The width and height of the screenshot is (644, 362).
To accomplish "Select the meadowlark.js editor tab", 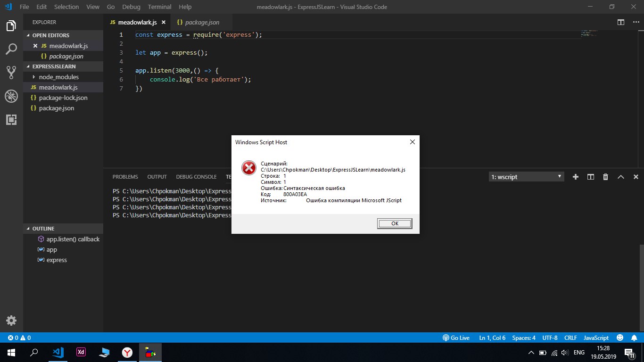I will (137, 22).
